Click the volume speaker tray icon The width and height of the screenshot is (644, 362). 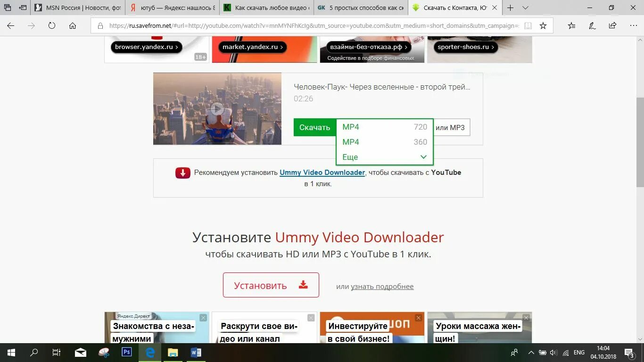coord(553,352)
